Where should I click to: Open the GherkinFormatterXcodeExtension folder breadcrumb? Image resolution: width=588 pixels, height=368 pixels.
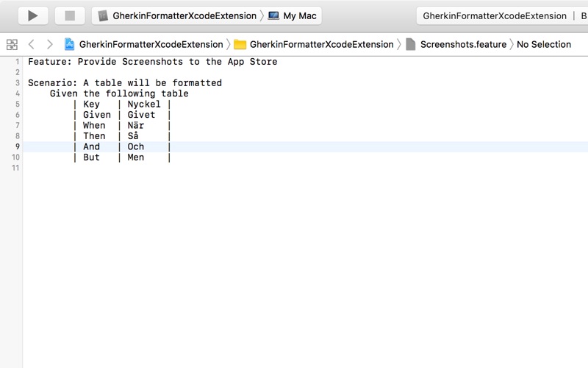click(322, 44)
